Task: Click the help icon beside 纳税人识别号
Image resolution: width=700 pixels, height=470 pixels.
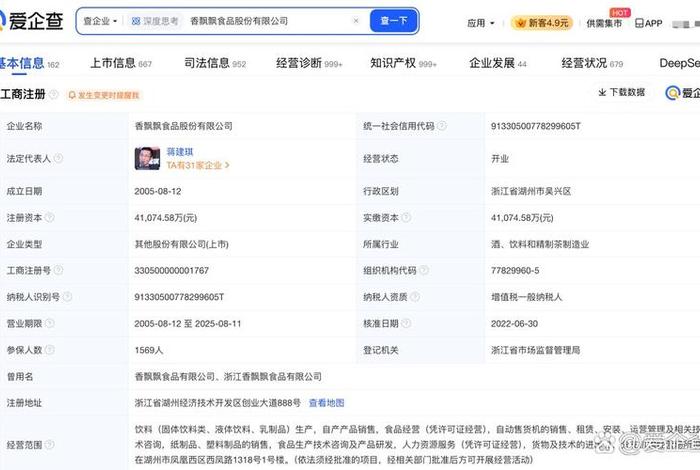Action: (x=67, y=296)
